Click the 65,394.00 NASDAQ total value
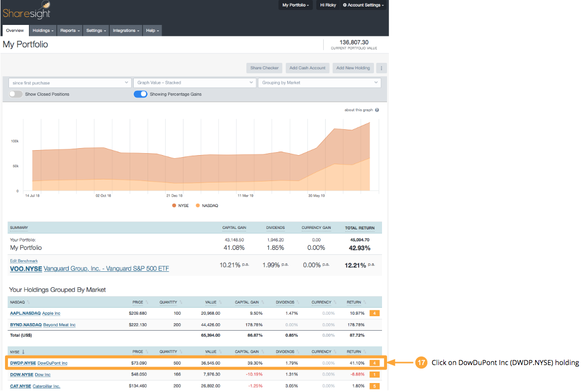582x392 pixels. coord(210,335)
